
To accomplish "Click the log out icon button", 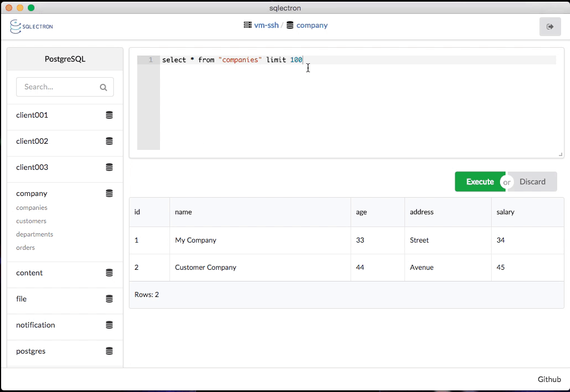I will [550, 27].
